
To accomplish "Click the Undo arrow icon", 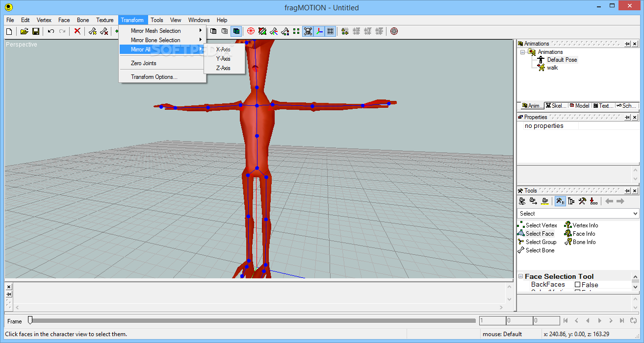I will tap(51, 31).
